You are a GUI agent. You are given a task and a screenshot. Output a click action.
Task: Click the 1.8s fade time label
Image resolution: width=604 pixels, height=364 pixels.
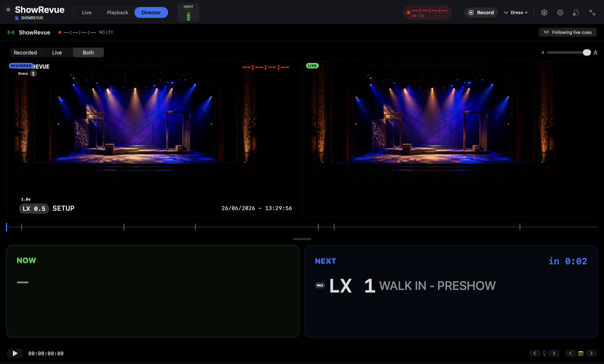pyautogui.click(x=26, y=199)
